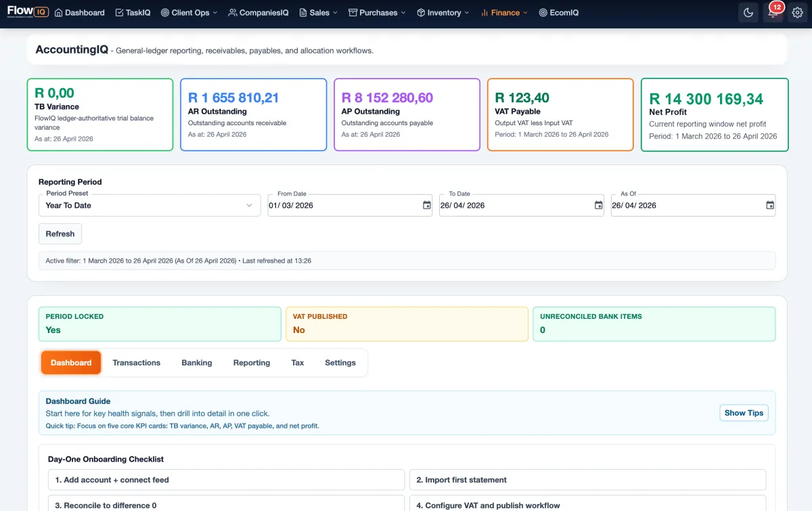Click the Refresh button
Viewport: 812px width, 511px height.
click(60, 234)
